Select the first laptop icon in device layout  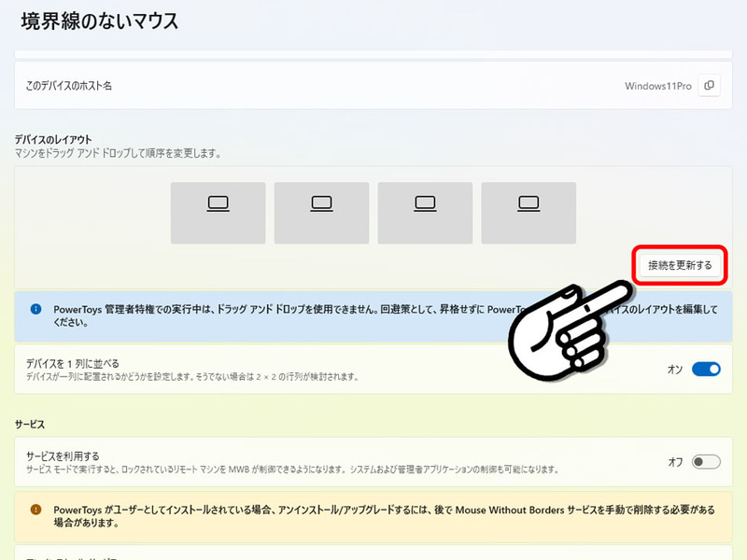click(x=218, y=212)
